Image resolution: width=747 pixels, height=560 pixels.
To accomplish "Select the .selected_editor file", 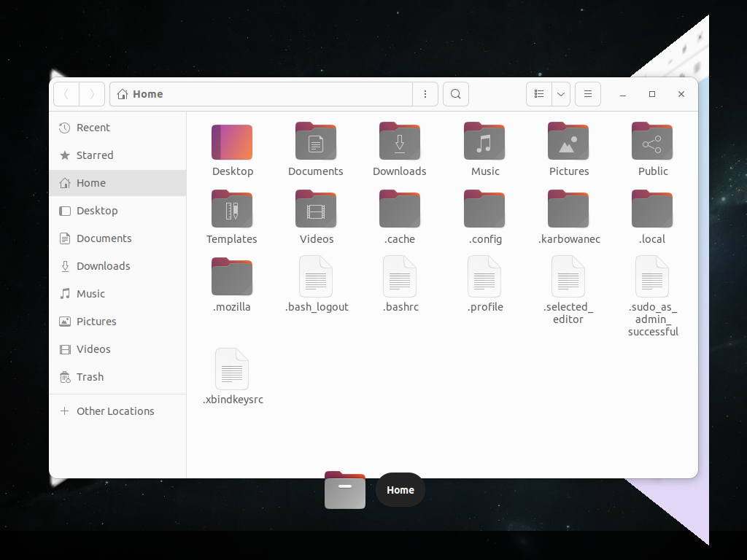I will point(568,276).
